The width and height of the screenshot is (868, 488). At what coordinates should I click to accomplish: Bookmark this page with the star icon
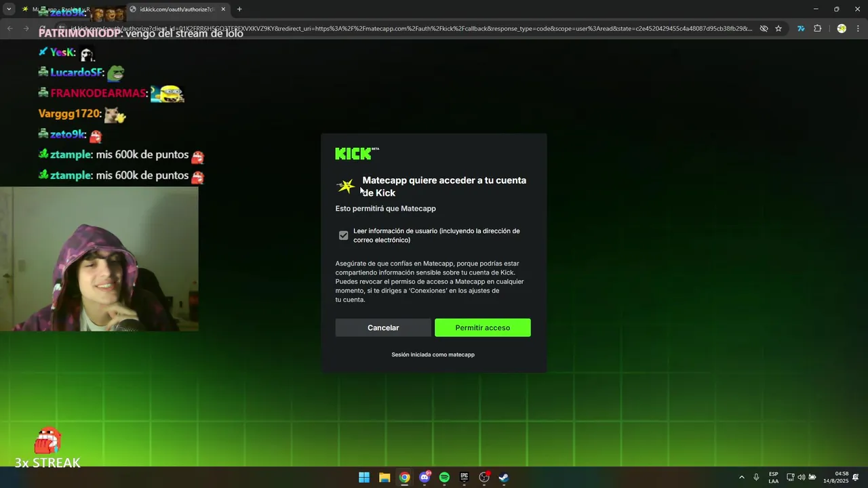coord(778,28)
